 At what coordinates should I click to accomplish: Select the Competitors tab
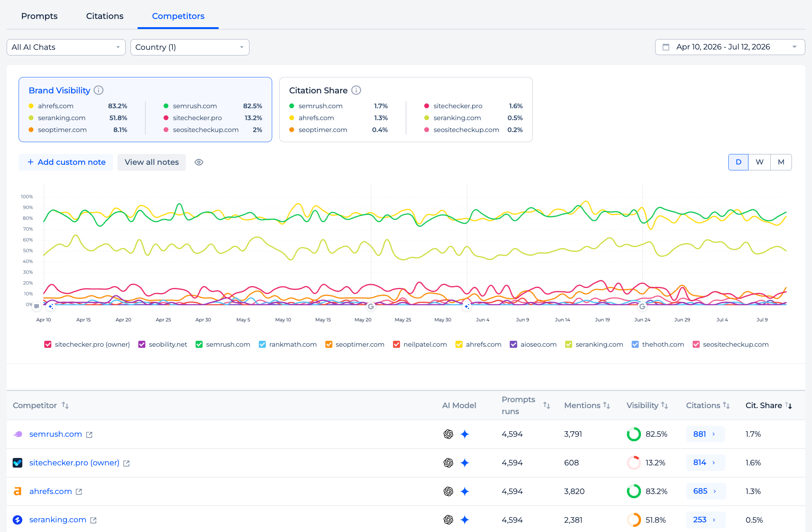point(178,16)
